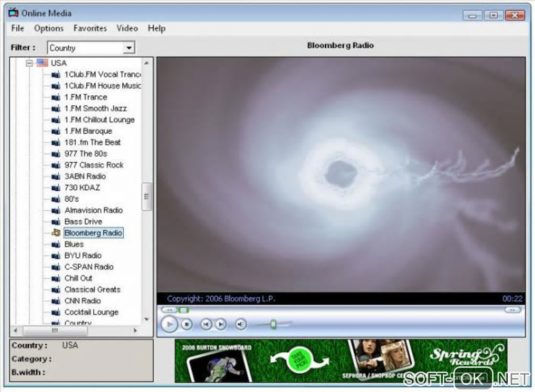Select the 80's station
This screenshot has width=535, height=392.
72,199
